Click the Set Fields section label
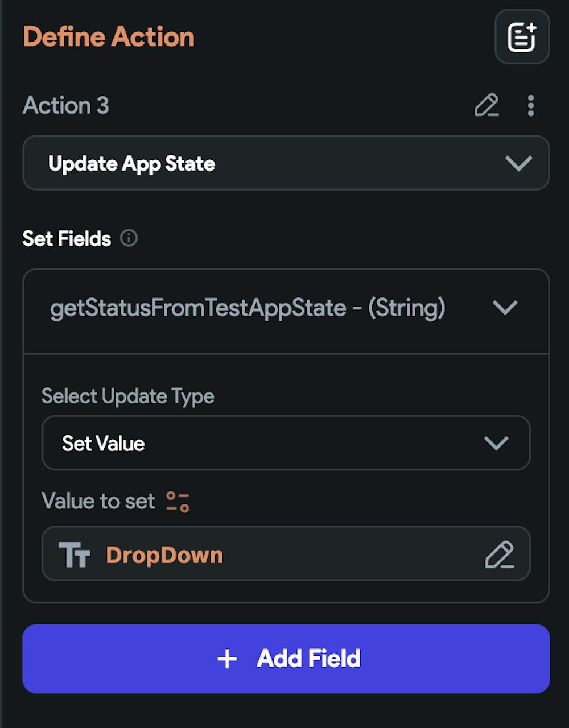Screen dimensions: 569x728 (x=67, y=238)
